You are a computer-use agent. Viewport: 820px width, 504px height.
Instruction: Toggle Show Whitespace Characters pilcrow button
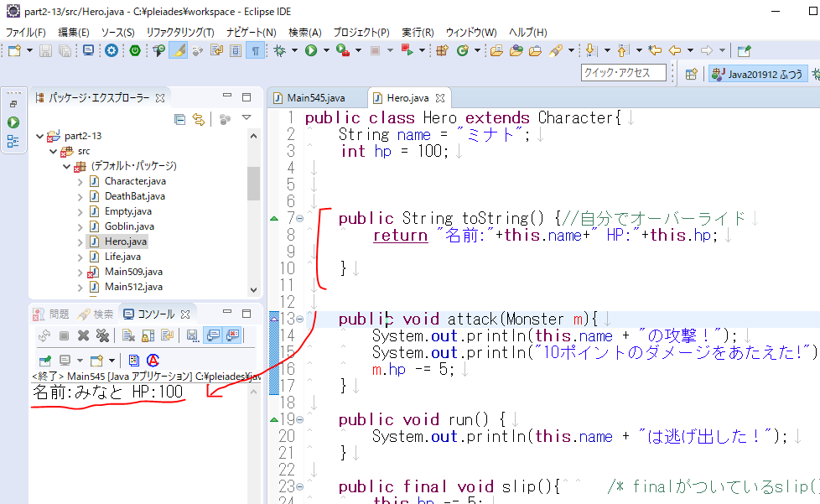(255, 50)
